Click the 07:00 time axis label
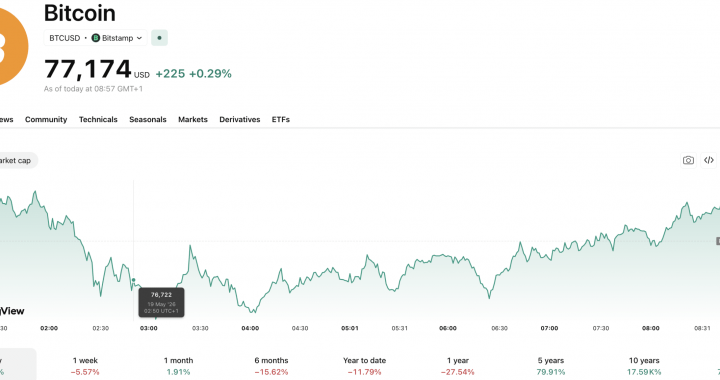This screenshot has height=380, width=720. pos(549,328)
